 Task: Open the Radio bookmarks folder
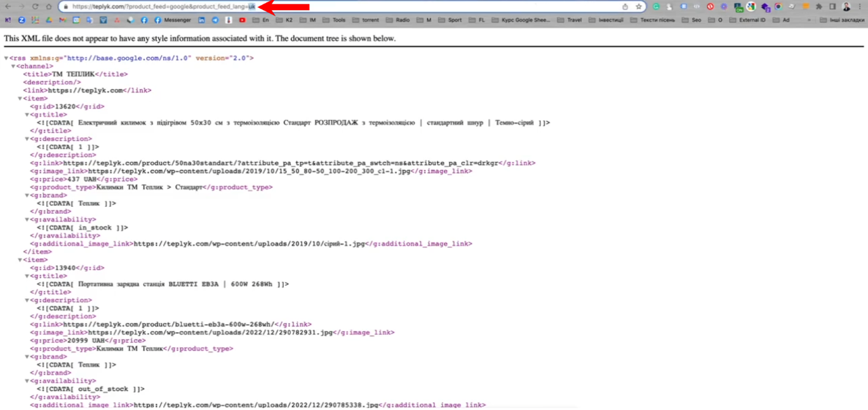pyautogui.click(x=398, y=20)
